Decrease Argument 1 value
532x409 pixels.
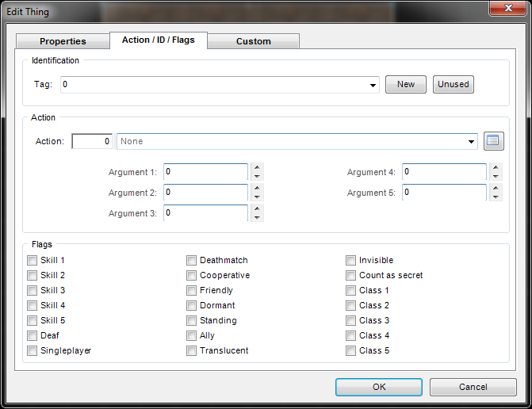(x=257, y=176)
